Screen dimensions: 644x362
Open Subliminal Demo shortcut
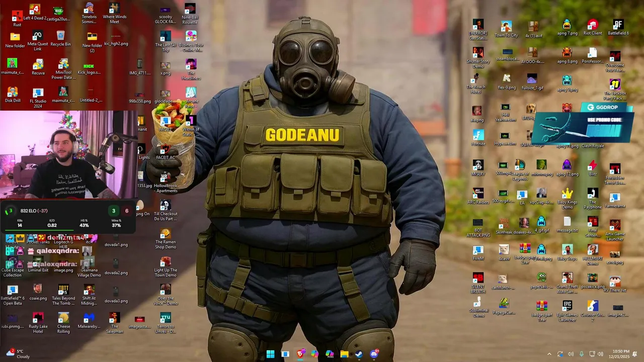478,306
